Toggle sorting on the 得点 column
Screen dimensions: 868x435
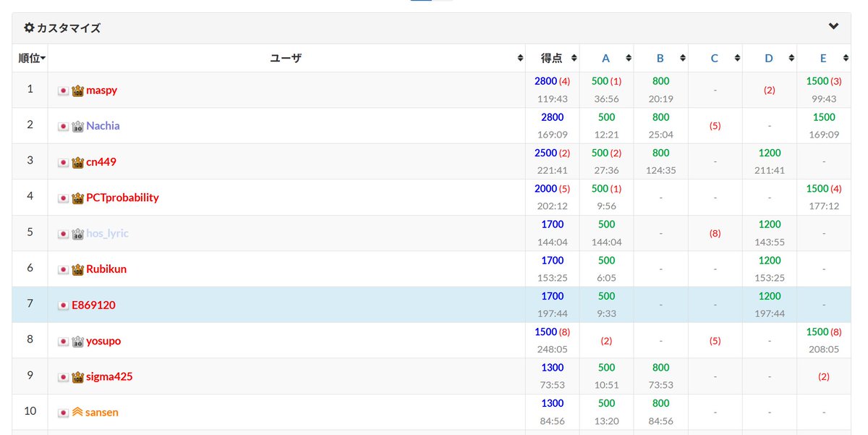[x=574, y=58]
